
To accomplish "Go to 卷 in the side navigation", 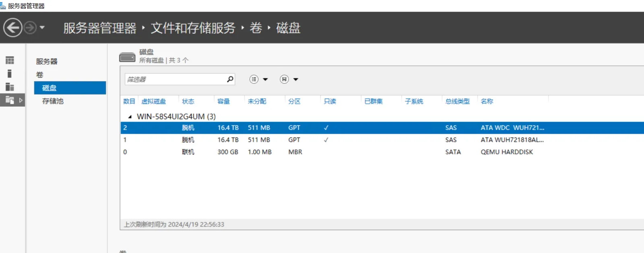I will point(39,75).
